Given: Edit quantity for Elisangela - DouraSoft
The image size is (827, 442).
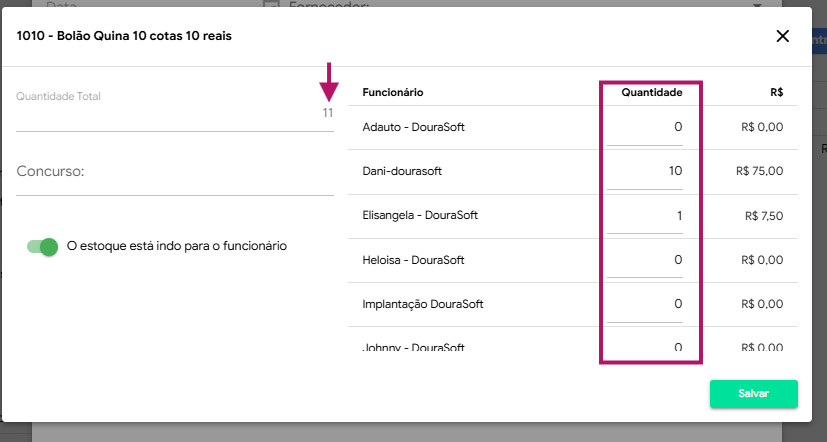Looking at the screenshot, I should tap(645, 215).
